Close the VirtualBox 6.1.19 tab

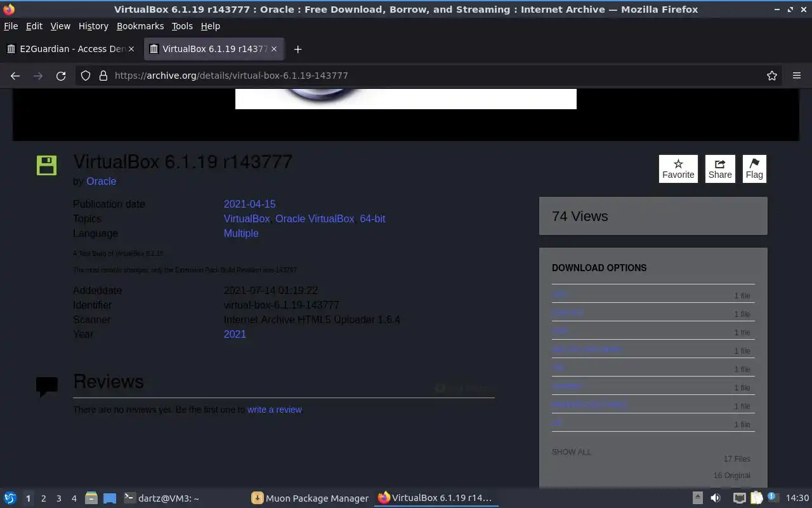click(x=274, y=49)
